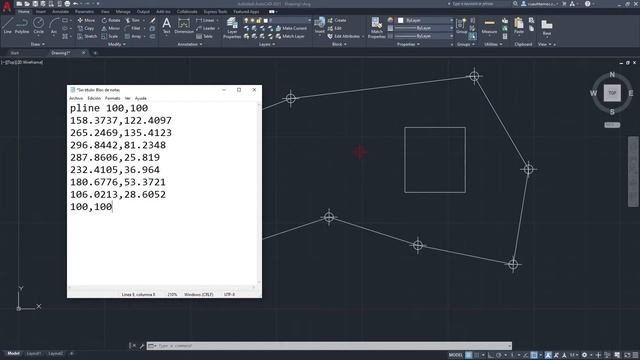Activate the Stretch command
This screenshot has width=640, height=360.
coord(87,36)
